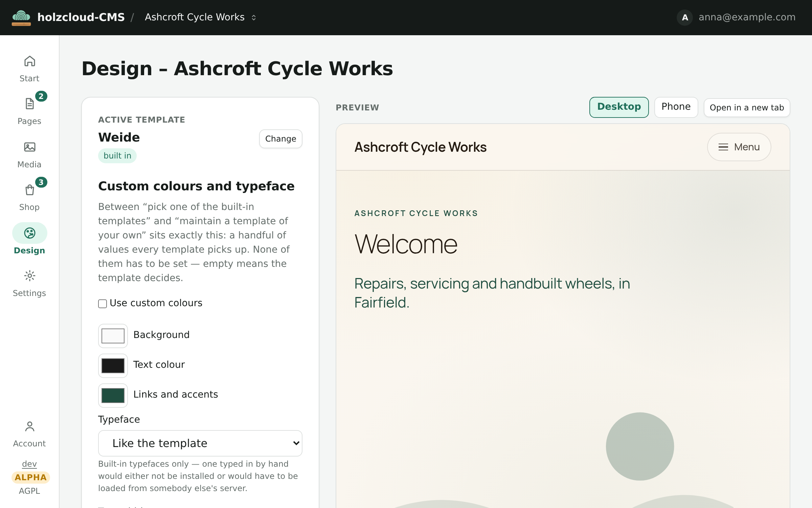Image resolution: width=812 pixels, height=508 pixels.
Task: Click the ALPHA badge
Action: 30,478
